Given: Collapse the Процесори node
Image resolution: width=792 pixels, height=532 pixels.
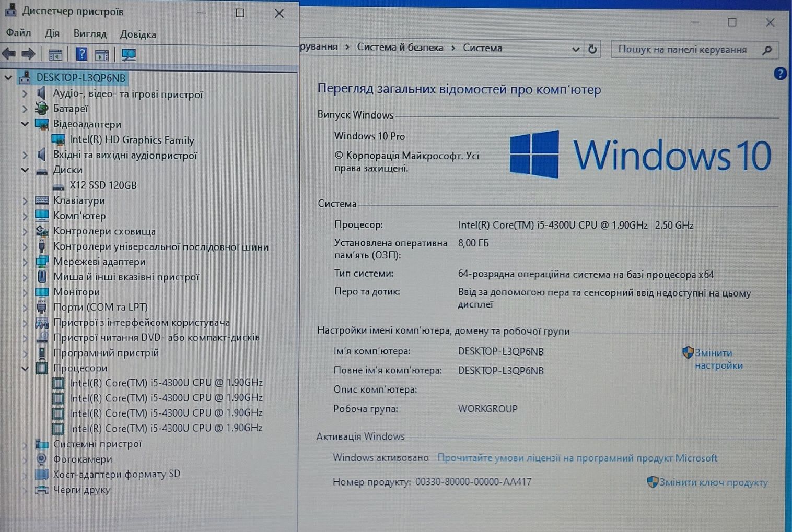Looking at the screenshot, I should [x=25, y=368].
